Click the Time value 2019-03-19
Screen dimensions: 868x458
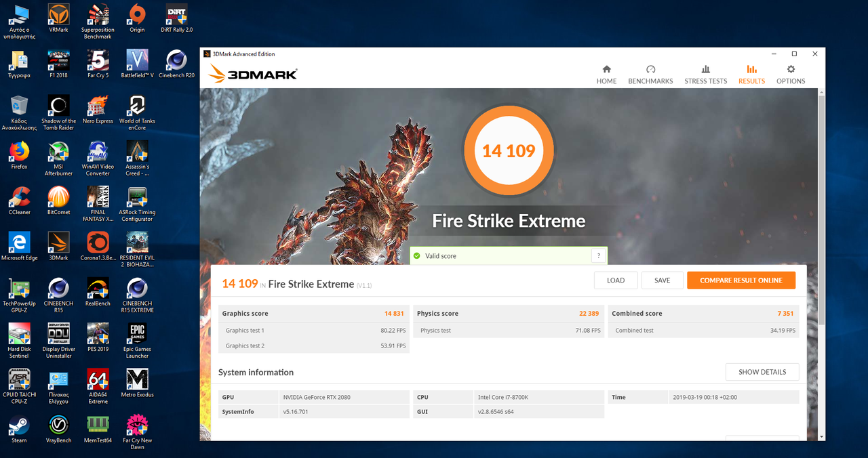[x=705, y=397]
